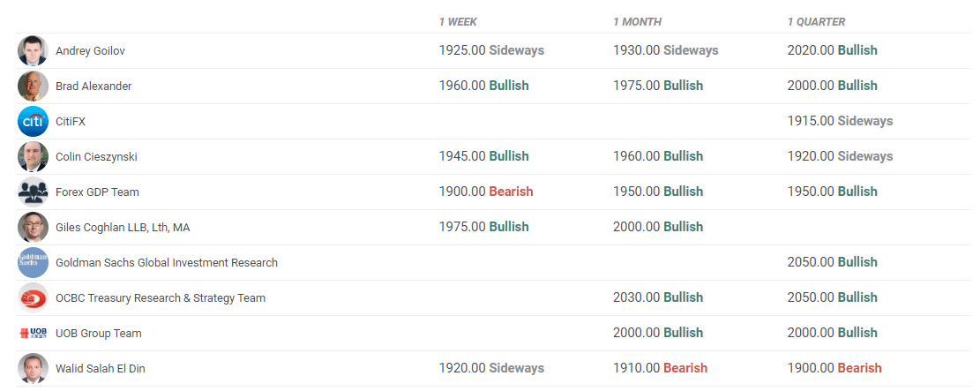Open OCBC Treasury Research & Strategy Team

(161, 298)
